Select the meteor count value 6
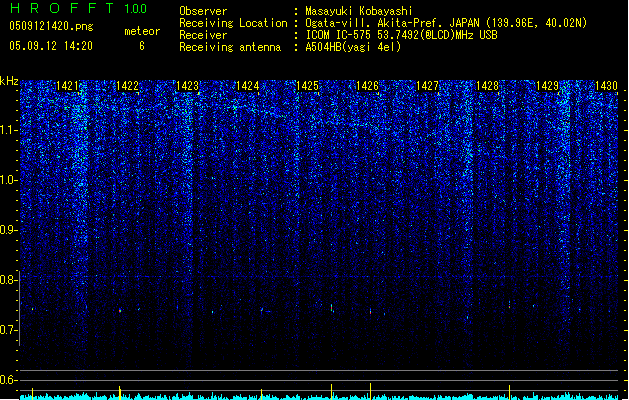This screenshot has width=629, height=400. 142,46
